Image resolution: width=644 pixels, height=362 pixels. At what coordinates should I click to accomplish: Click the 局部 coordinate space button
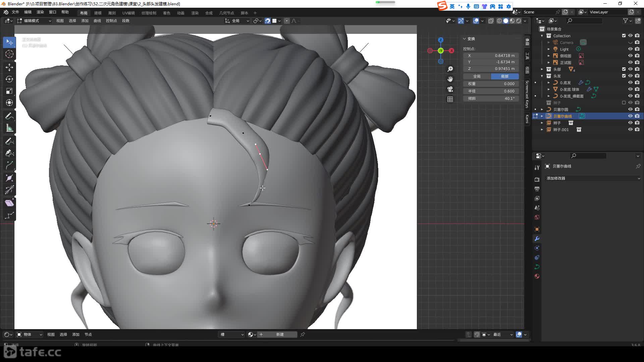pos(505,76)
